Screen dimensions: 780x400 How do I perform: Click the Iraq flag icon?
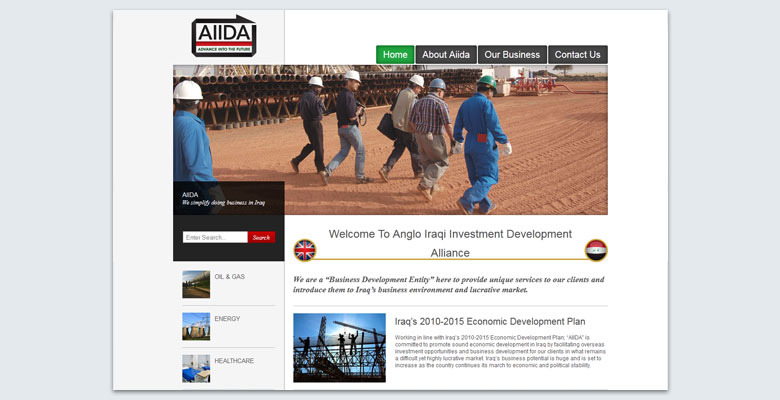point(596,250)
